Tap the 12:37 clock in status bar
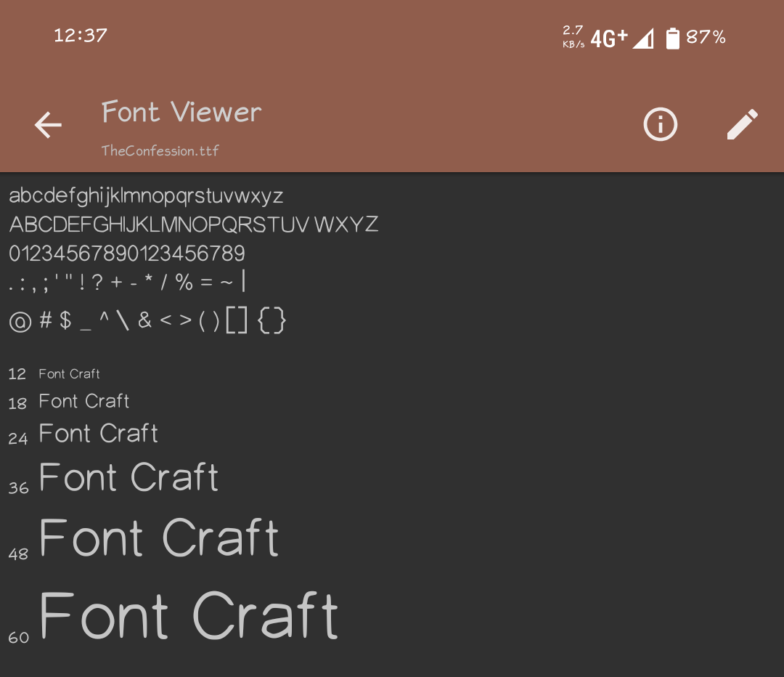 (80, 36)
